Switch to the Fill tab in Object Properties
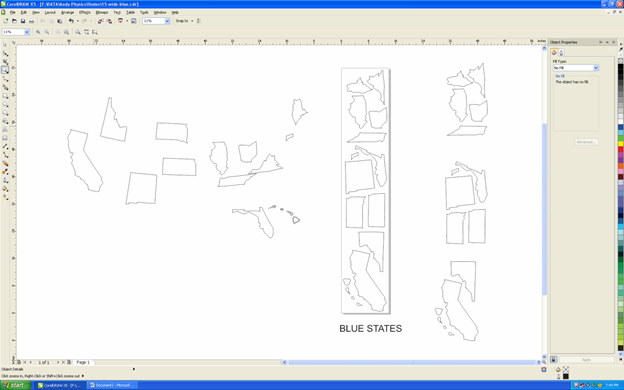This screenshot has height=390, width=624. tap(554, 52)
